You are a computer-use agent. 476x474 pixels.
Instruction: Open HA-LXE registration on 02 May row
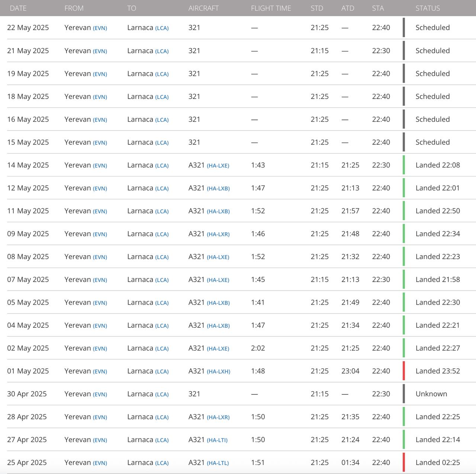point(218,349)
